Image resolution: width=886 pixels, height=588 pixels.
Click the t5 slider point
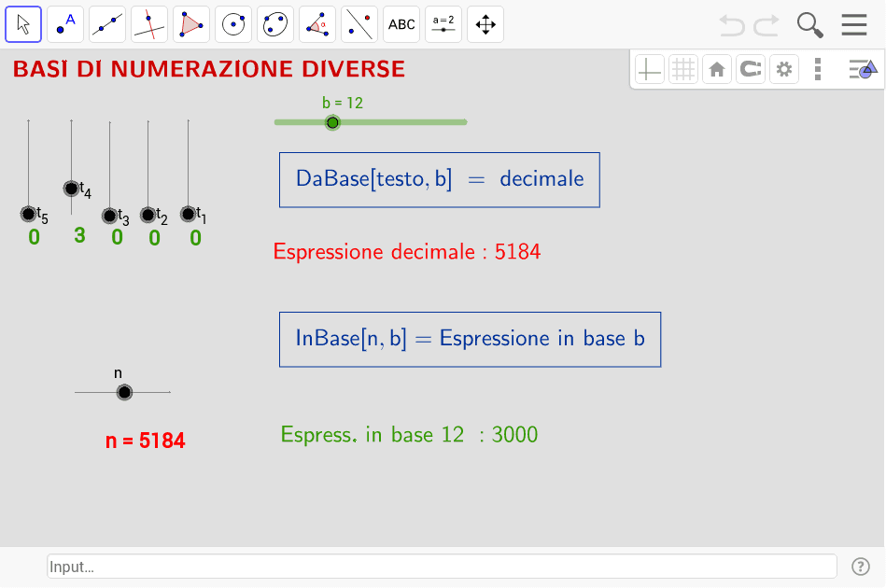pyautogui.click(x=28, y=214)
